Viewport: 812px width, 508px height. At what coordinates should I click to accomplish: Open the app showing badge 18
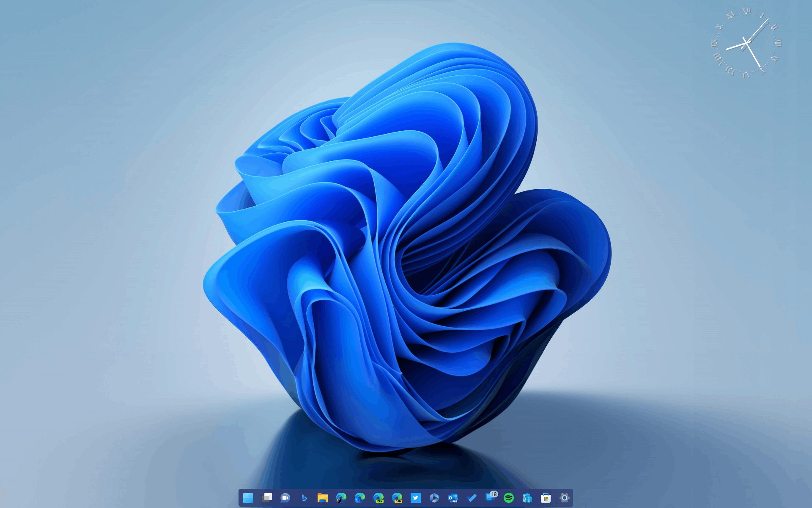click(490, 498)
